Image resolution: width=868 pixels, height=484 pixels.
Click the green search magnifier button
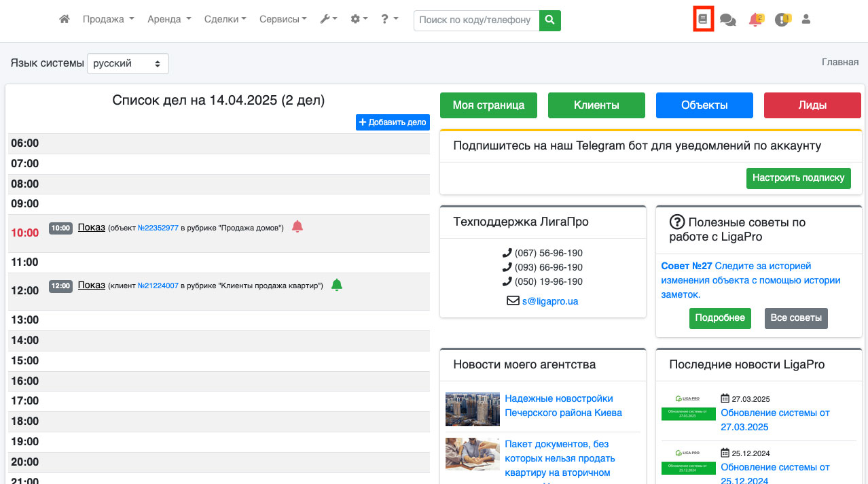point(550,20)
